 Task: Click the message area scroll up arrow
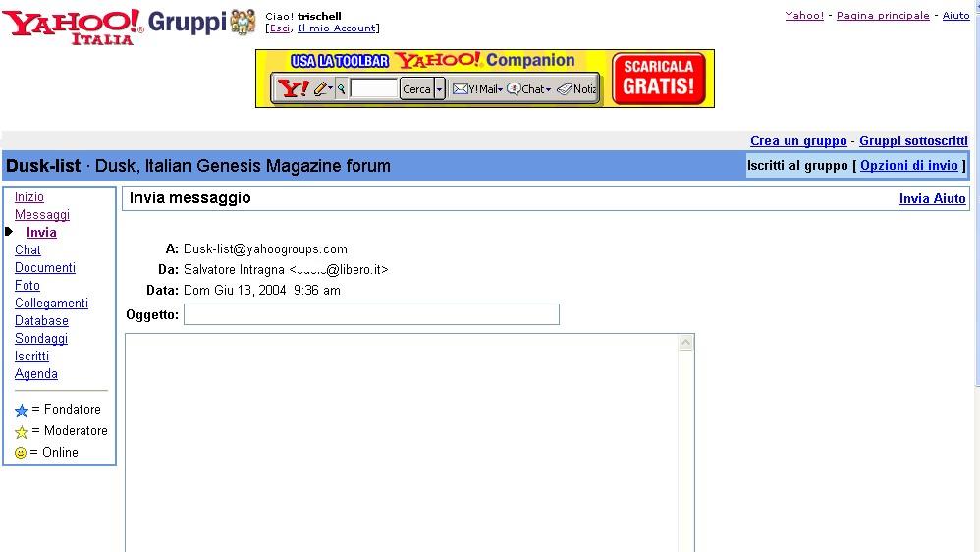pyautogui.click(x=685, y=343)
